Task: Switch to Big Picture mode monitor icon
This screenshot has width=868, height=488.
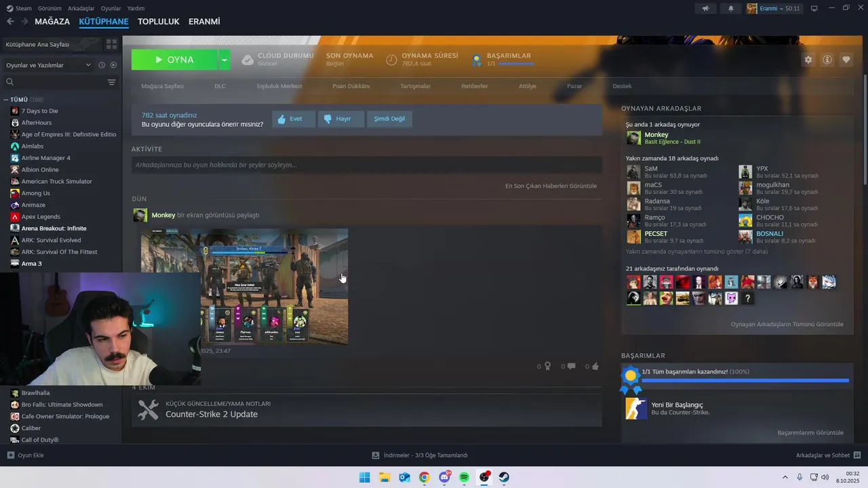Action: click(x=814, y=8)
